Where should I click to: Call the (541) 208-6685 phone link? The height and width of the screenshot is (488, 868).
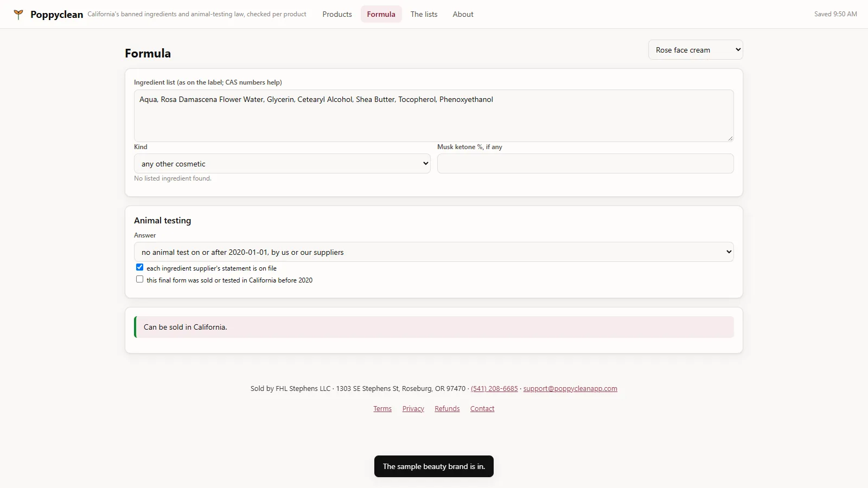(494, 389)
